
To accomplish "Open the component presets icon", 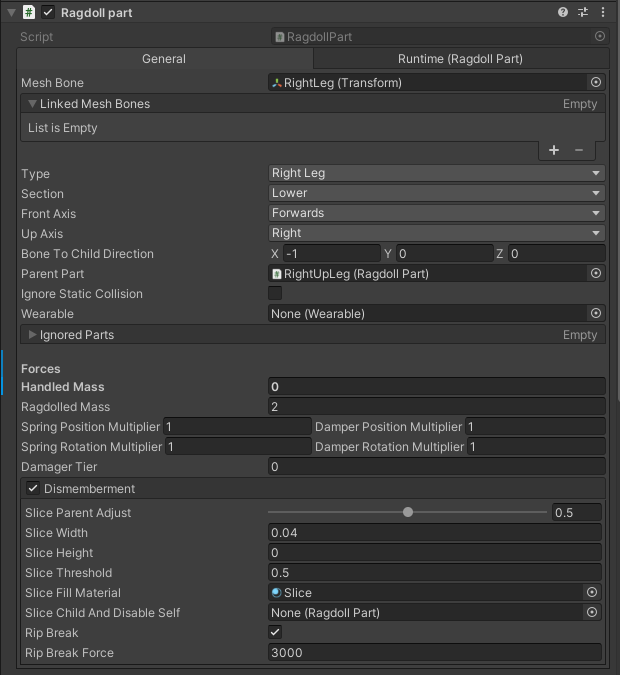I will 583,12.
